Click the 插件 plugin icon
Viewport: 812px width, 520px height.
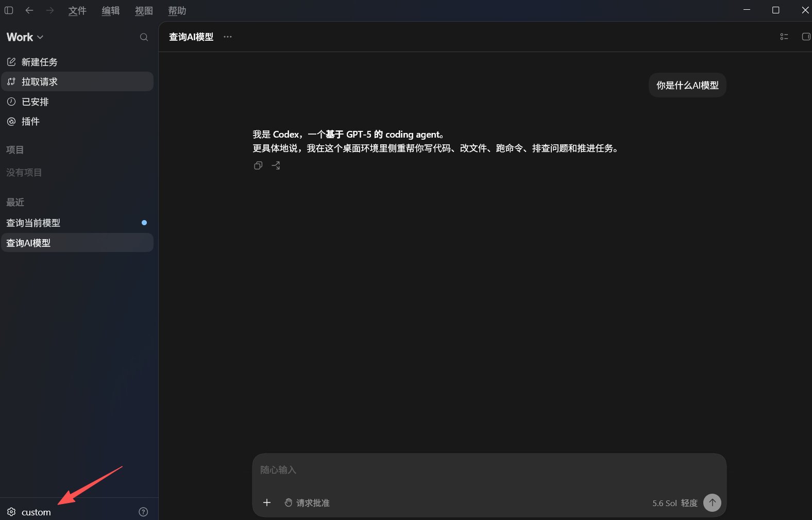point(11,122)
